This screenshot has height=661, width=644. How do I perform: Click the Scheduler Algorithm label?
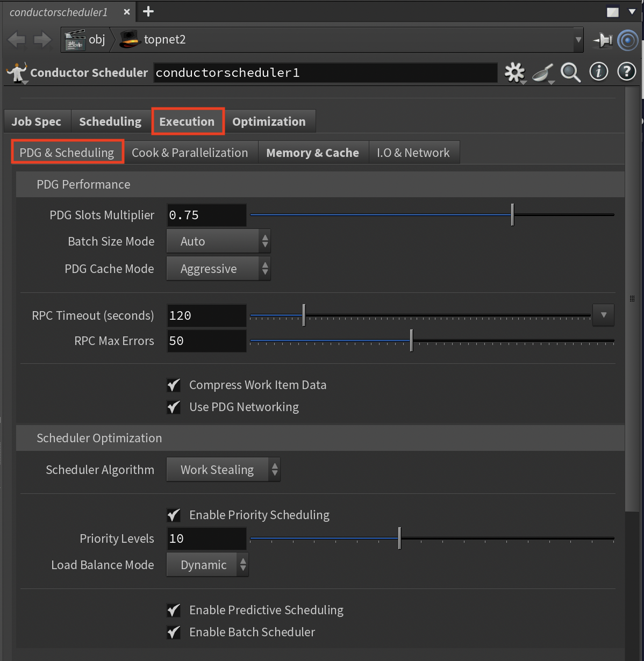tap(100, 470)
